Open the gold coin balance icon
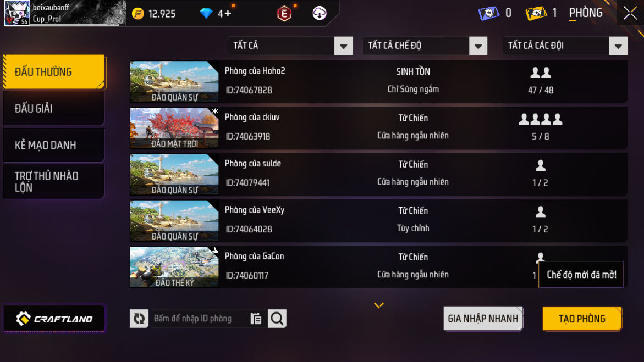 (x=138, y=14)
